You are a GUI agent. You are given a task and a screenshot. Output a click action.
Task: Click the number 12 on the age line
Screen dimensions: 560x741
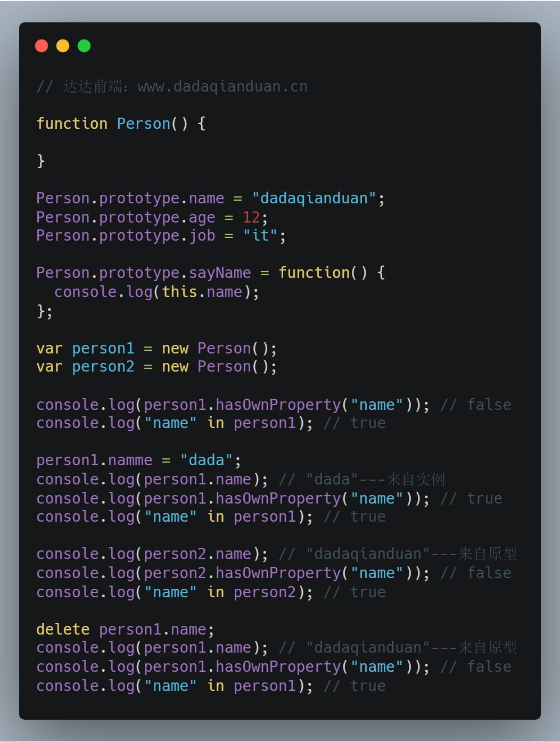click(251, 217)
